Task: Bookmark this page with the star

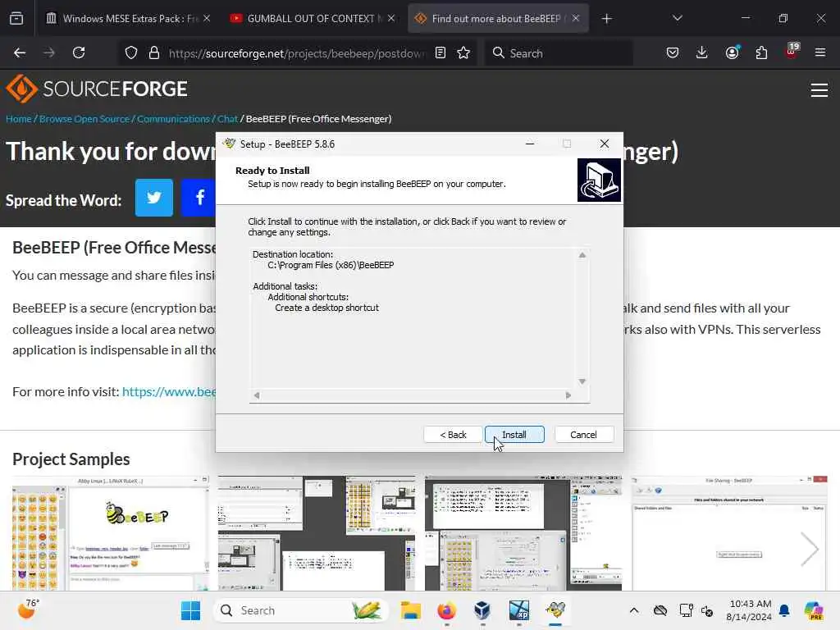Action: pos(463,53)
